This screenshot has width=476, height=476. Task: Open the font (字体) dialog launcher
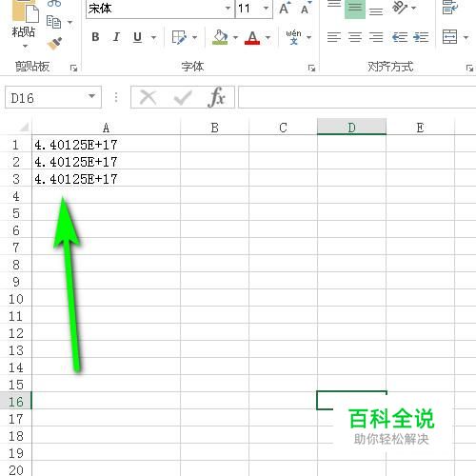[x=311, y=68]
